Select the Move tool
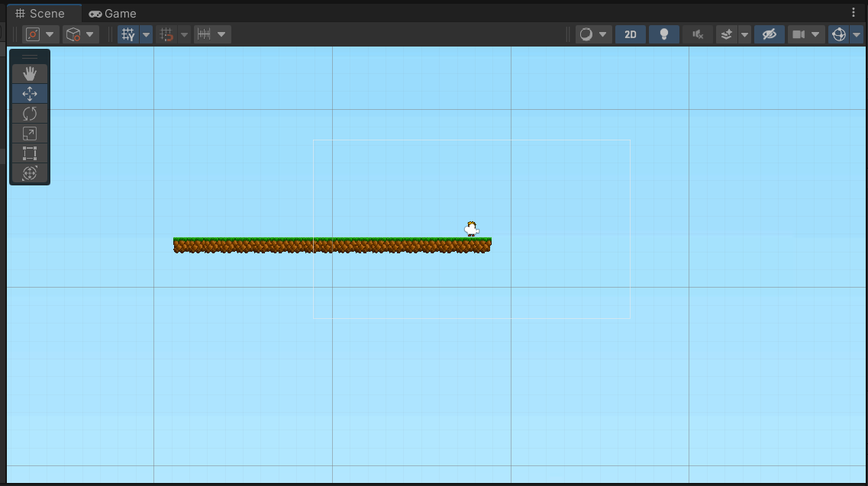Image resolution: width=868 pixels, height=486 pixels. tap(30, 94)
